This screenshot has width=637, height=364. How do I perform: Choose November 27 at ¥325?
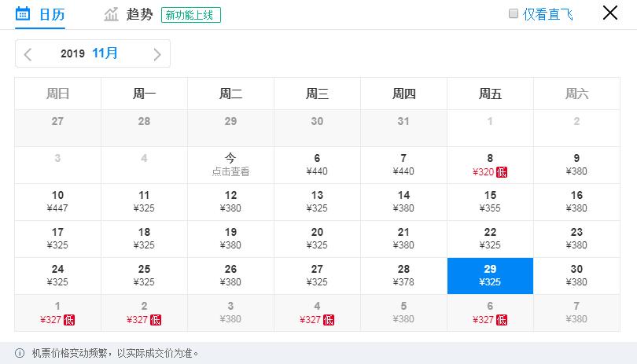pyautogui.click(x=317, y=276)
